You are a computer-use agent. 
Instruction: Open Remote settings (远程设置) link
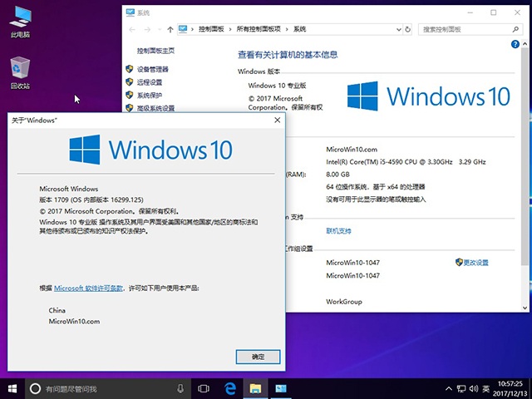point(150,82)
